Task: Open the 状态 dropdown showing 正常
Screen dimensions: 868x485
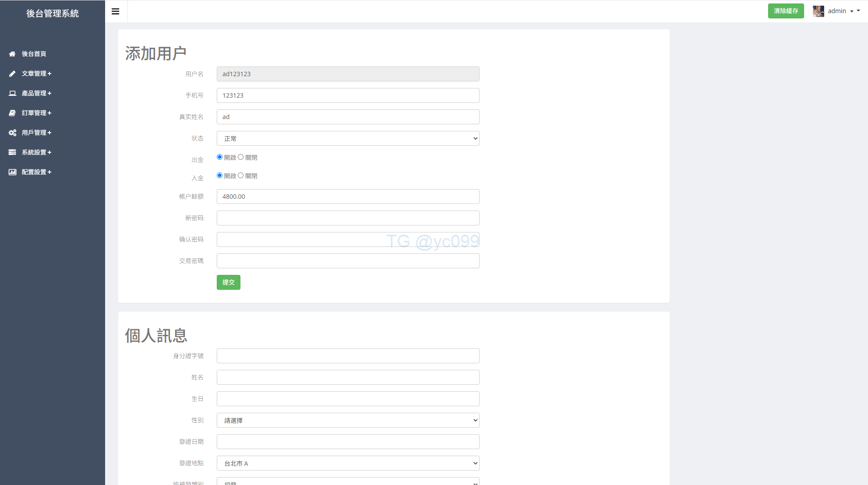Action: pos(348,138)
